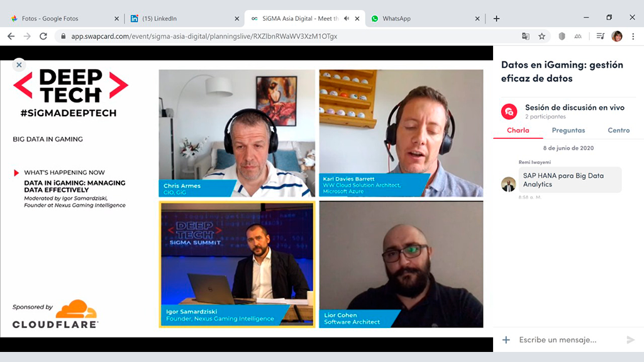Close the live video overlay
Screen dimensions: 644x362
(19, 65)
